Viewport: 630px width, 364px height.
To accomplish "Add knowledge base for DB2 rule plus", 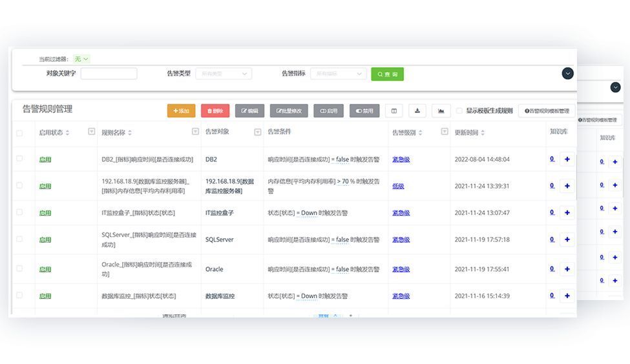I will (567, 159).
